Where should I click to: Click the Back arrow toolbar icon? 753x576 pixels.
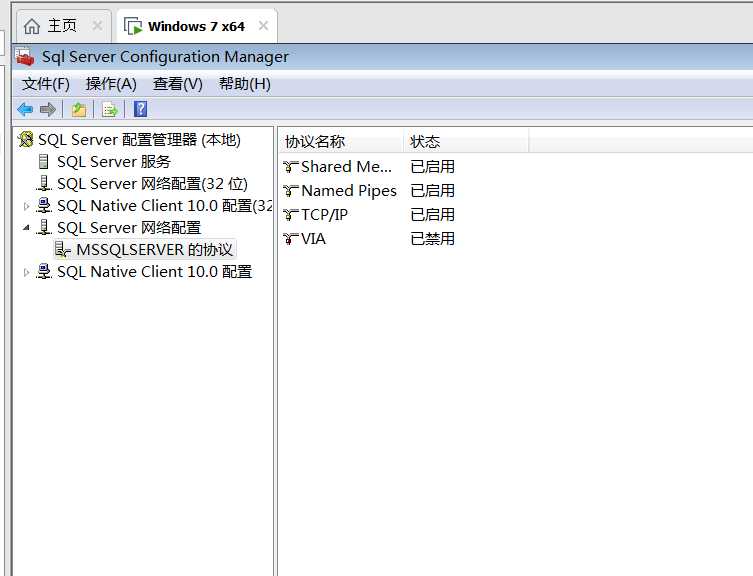click(x=25, y=110)
